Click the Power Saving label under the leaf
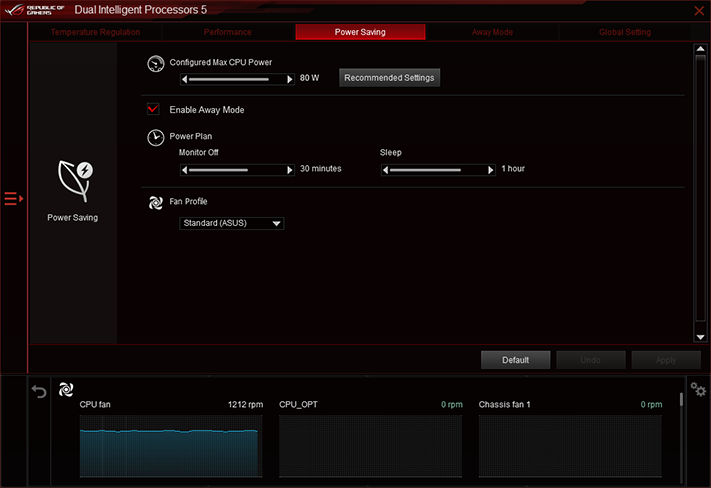The image size is (711, 488). (x=73, y=218)
